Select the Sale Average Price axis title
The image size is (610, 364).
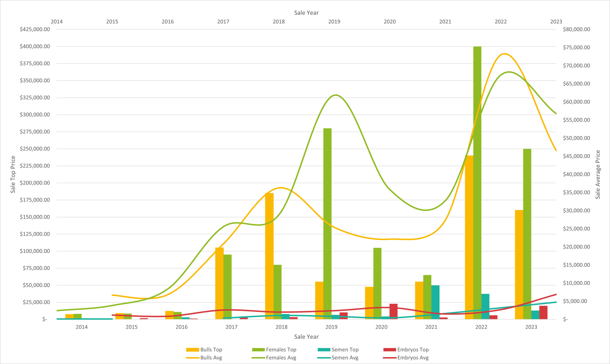pyautogui.click(x=598, y=175)
